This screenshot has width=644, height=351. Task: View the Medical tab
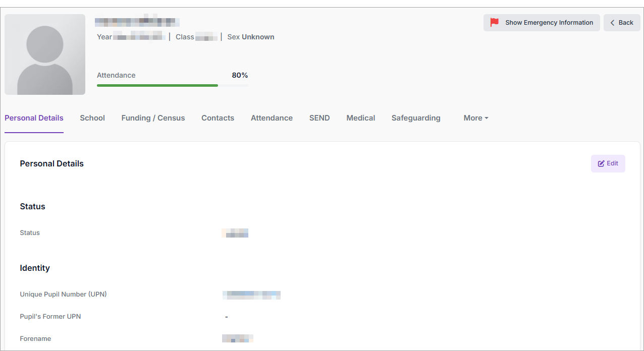(360, 118)
